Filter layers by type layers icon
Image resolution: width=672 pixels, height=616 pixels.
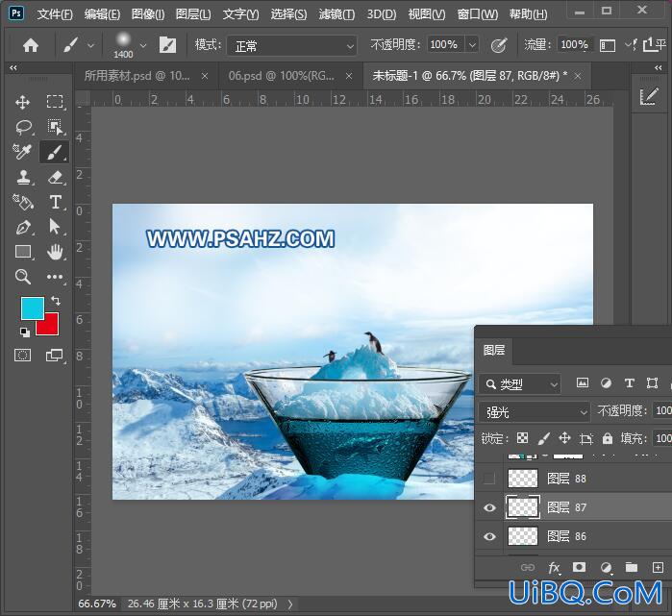click(629, 383)
